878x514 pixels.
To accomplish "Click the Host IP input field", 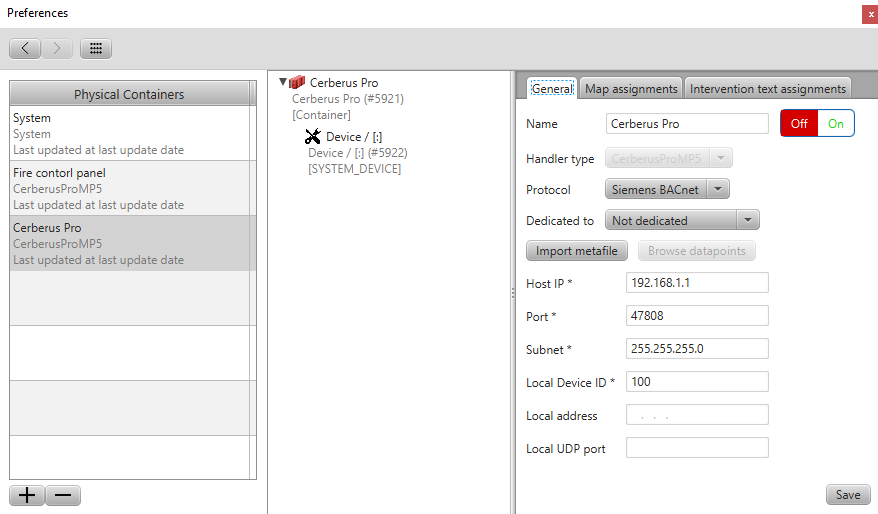I will 696,283.
